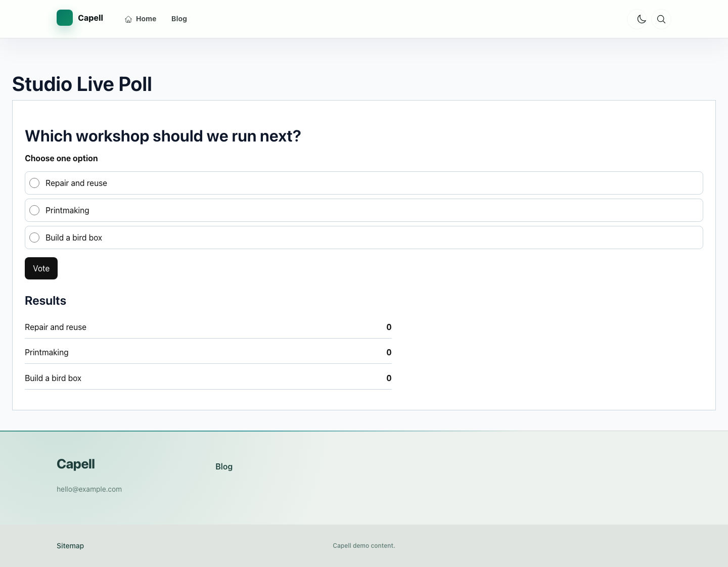The height and width of the screenshot is (567, 728).
Task: Click the green Capell logo icon
Action: click(x=65, y=18)
